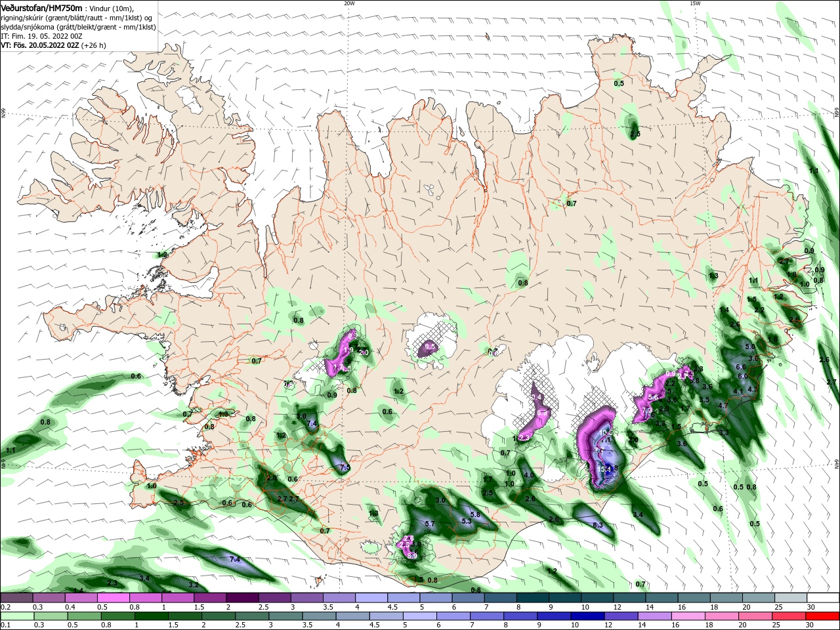Click the 4.7 value in the east
This screenshot has height=630, width=840.
click(x=723, y=406)
